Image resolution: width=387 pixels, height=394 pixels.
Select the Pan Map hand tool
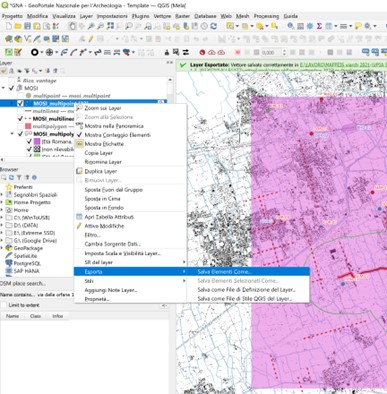(72, 26)
